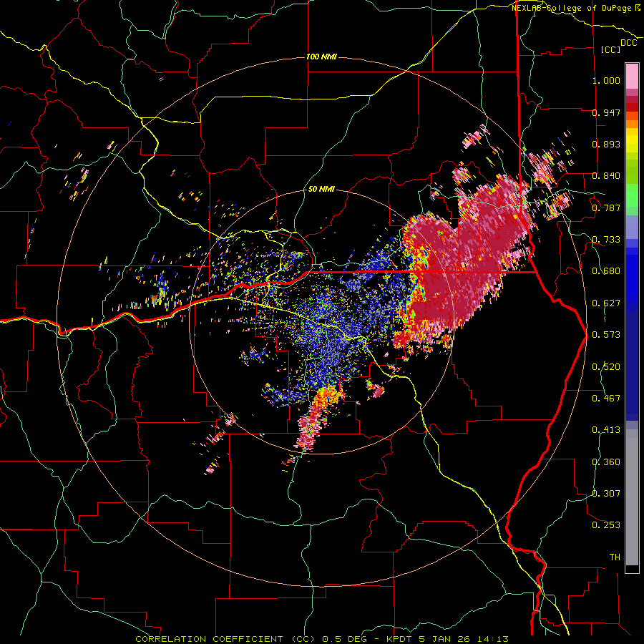The image size is (644, 644).
Task: Click the 0.947 legend value
Action: [606, 112]
